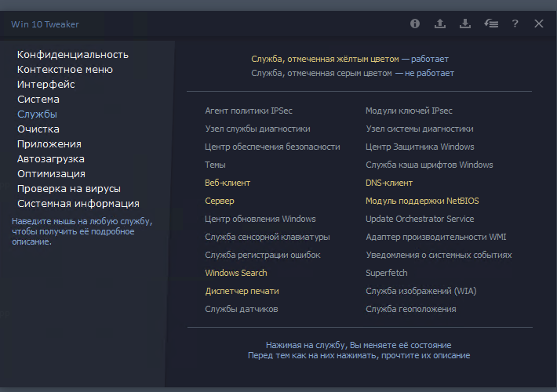Open help via the question mark icon
The image size is (557, 392).
click(515, 24)
